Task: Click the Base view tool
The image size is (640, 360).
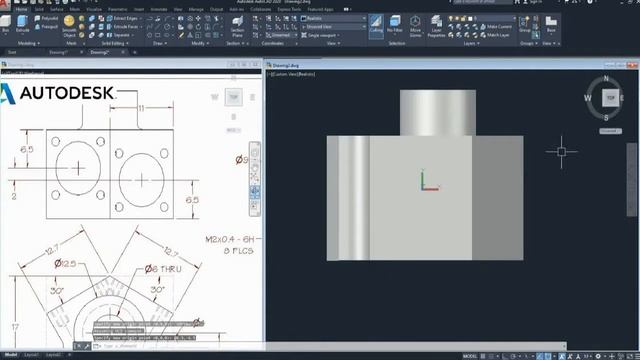Action: [x=551, y=24]
